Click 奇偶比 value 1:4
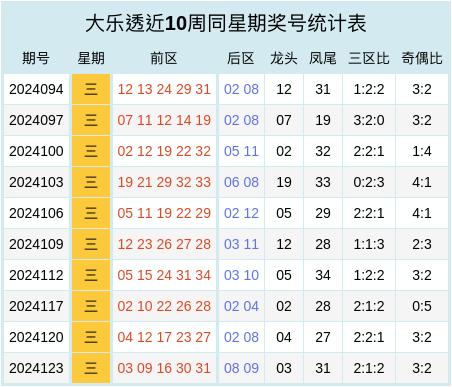This screenshot has width=452, height=387. [422, 151]
